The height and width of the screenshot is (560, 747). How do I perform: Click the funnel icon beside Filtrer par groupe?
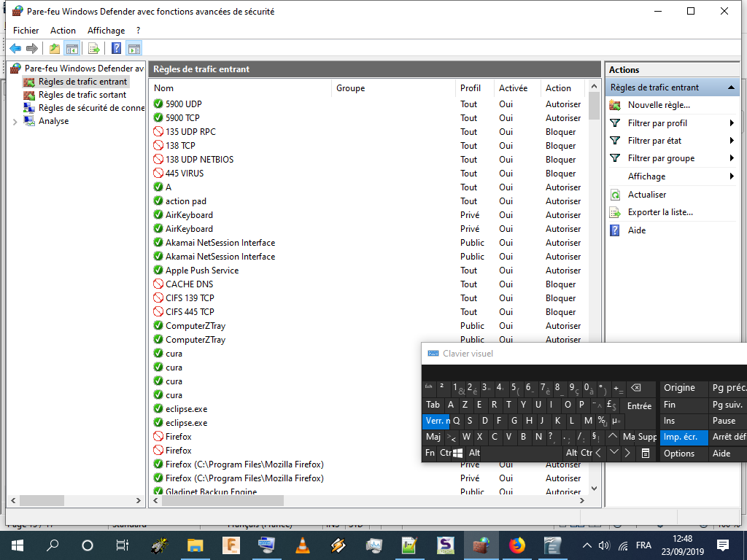(x=615, y=158)
